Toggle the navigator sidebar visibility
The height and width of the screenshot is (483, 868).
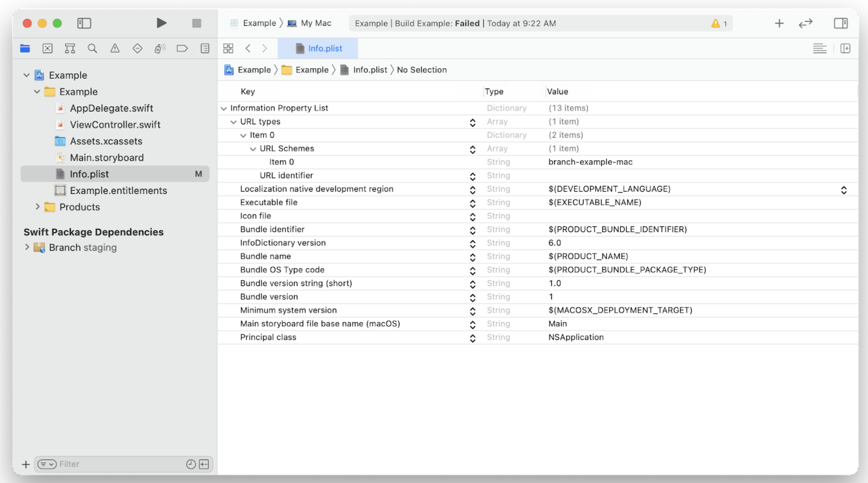click(84, 23)
